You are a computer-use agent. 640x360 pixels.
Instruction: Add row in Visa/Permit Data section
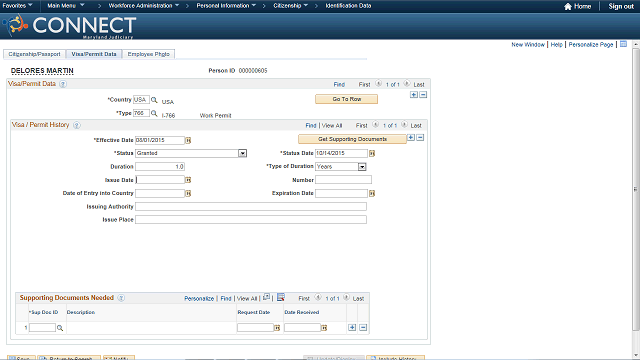pyautogui.click(x=414, y=95)
